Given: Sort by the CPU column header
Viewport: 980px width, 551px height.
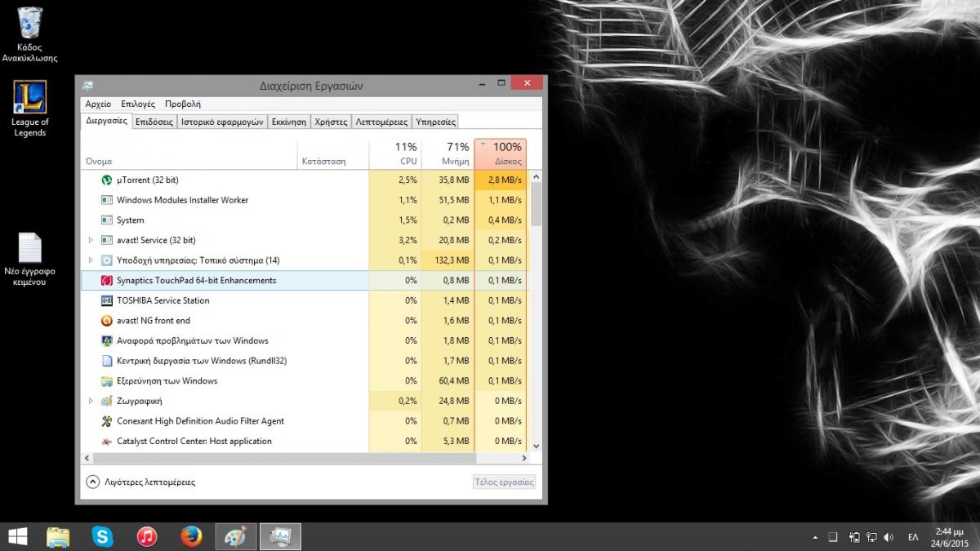Looking at the screenshot, I should click(x=395, y=153).
